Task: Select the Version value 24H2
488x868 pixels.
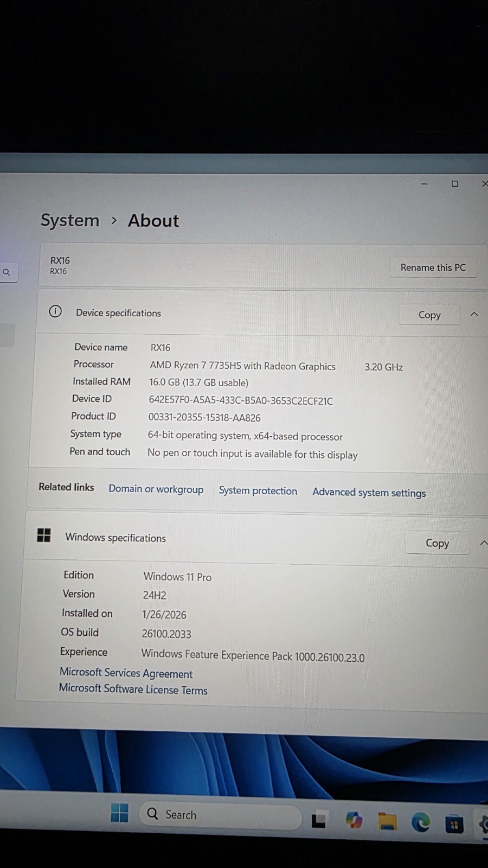Action: click(x=155, y=595)
